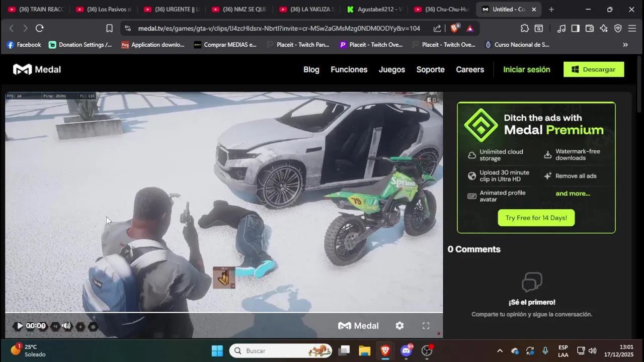Switch to the Chu-Chu-Hu YouTube tab
The height and width of the screenshot is (362, 644).
[x=442, y=9]
